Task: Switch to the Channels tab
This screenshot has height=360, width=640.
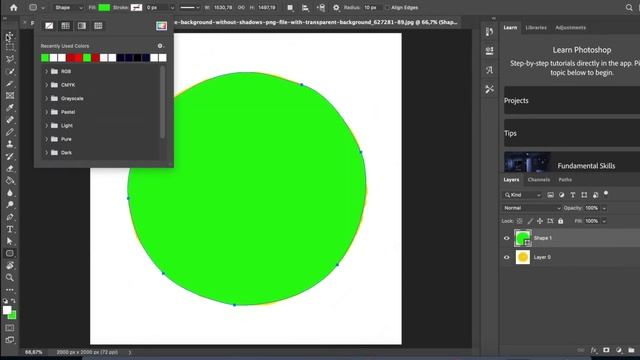Action: pos(538,180)
